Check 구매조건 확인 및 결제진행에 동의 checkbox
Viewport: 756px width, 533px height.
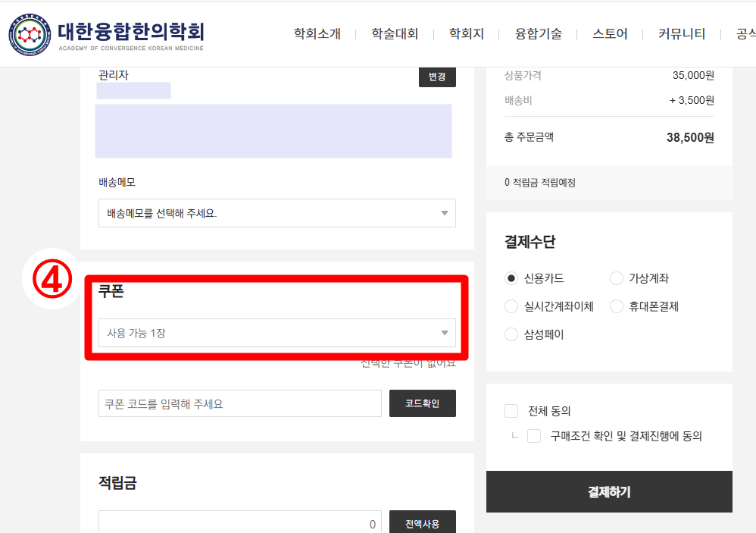point(534,436)
